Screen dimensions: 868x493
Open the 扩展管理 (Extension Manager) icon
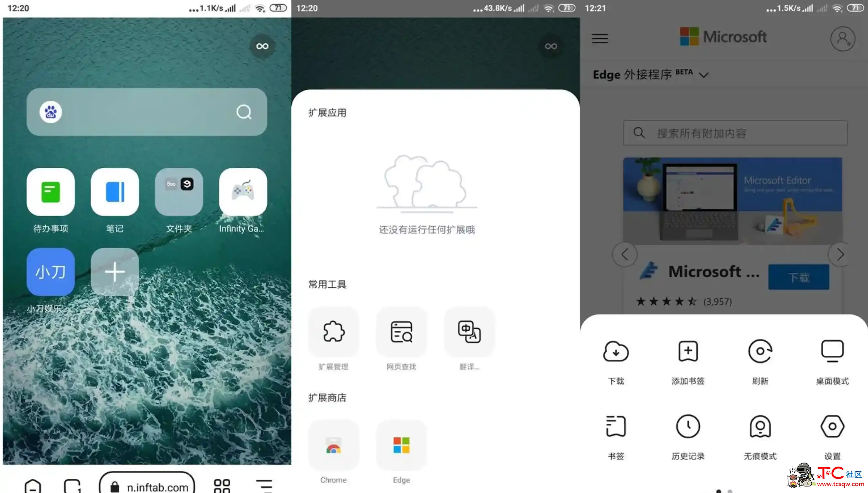click(333, 331)
